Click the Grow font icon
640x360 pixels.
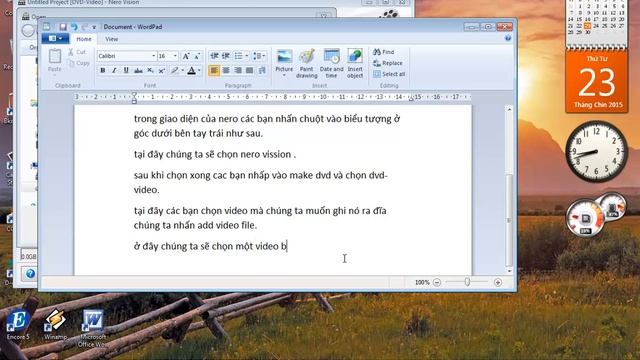[186, 56]
